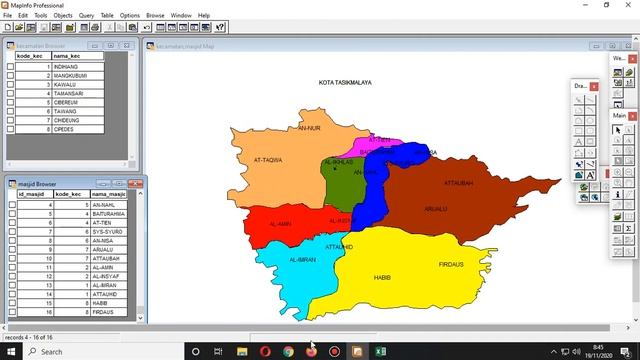Open a New Browser window icon
The height and width of the screenshot is (360, 640).
click(x=161, y=27)
